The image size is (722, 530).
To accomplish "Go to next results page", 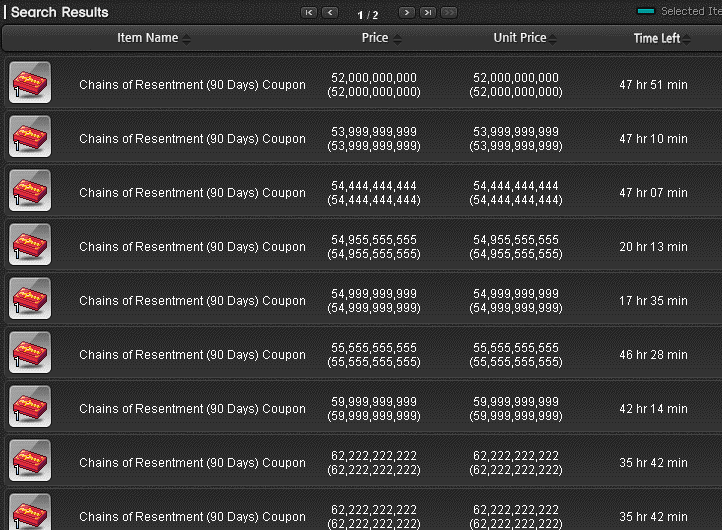I will [x=407, y=12].
